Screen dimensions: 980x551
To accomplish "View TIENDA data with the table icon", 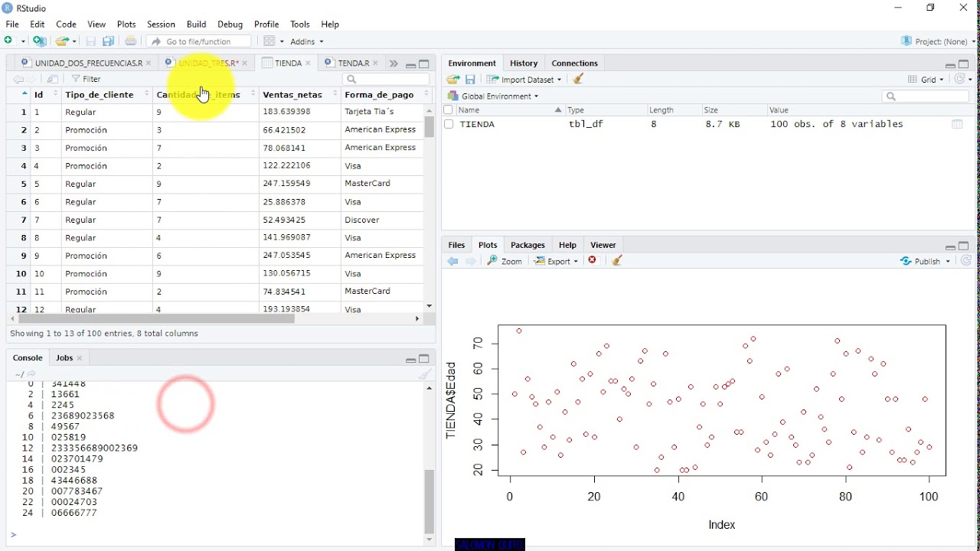I will click(x=957, y=124).
